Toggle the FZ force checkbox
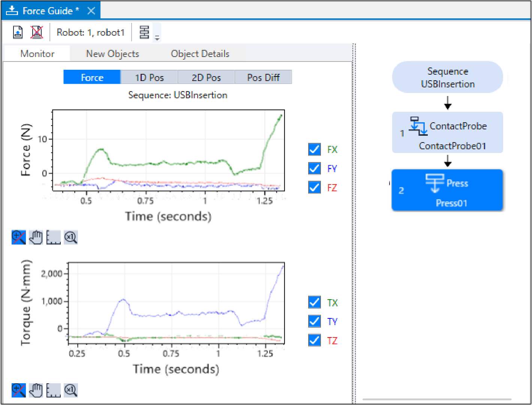 tap(314, 187)
